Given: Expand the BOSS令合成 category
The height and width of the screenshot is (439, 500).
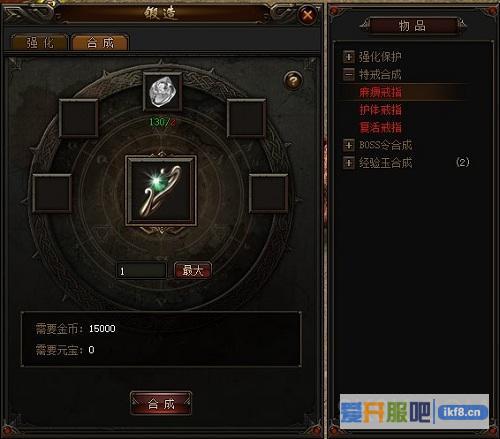Looking at the screenshot, I should coord(349,145).
